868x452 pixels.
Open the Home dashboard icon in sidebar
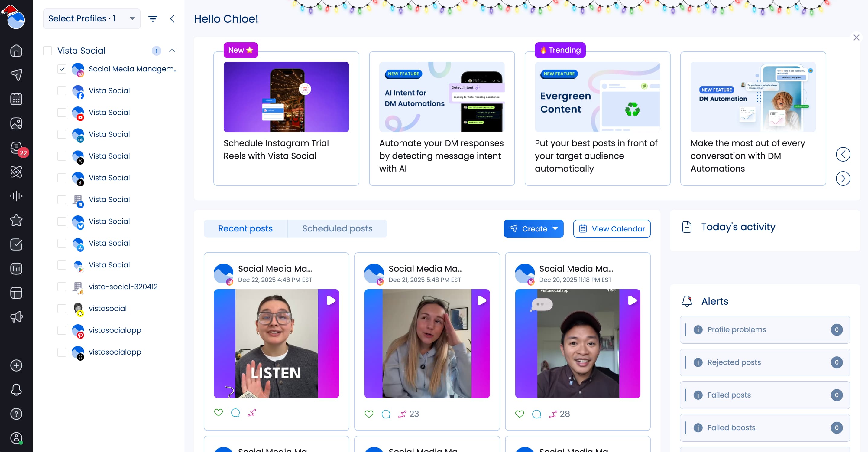(16, 51)
